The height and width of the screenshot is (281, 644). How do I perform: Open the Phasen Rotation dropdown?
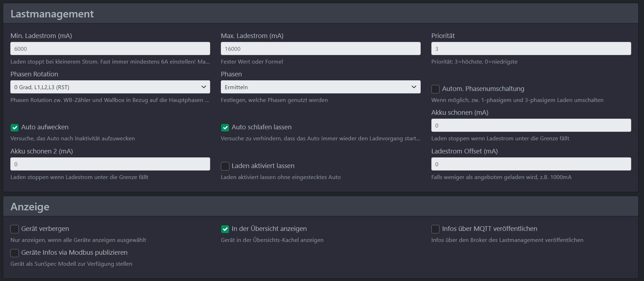110,87
